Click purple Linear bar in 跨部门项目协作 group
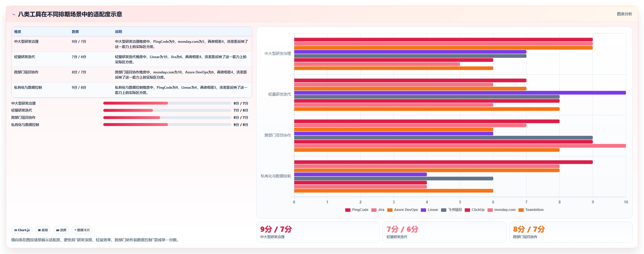The image size is (644, 254). tap(394, 134)
